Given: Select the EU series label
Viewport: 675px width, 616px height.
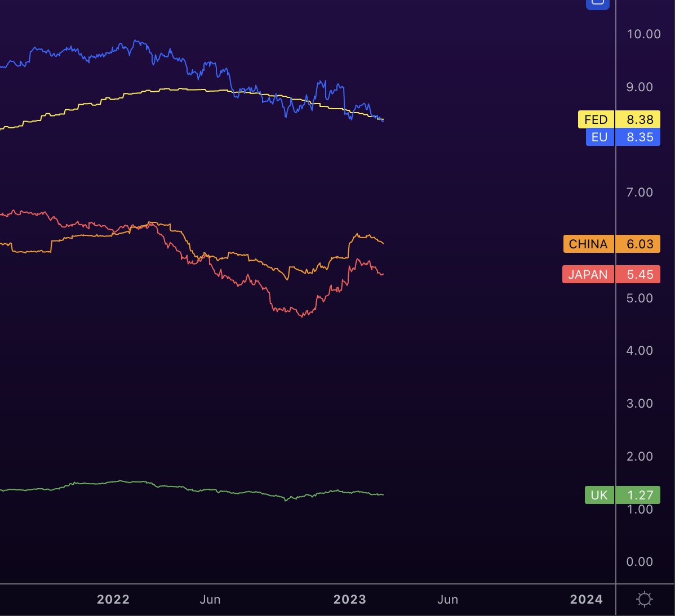Looking at the screenshot, I should pos(599,137).
